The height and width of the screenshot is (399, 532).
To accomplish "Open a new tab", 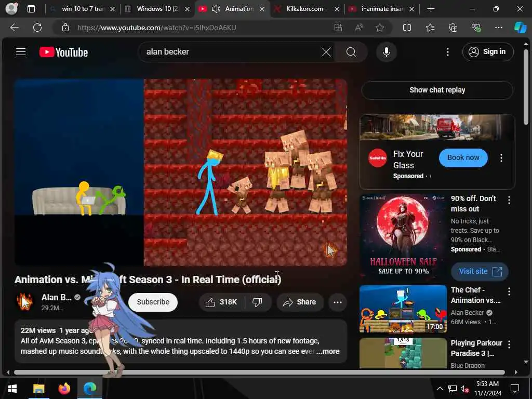I will pyautogui.click(x=431, y=9).
